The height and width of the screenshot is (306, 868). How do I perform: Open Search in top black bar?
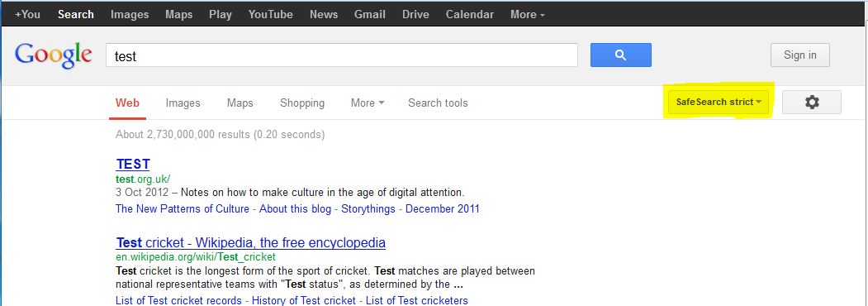(x=76, y=14)
